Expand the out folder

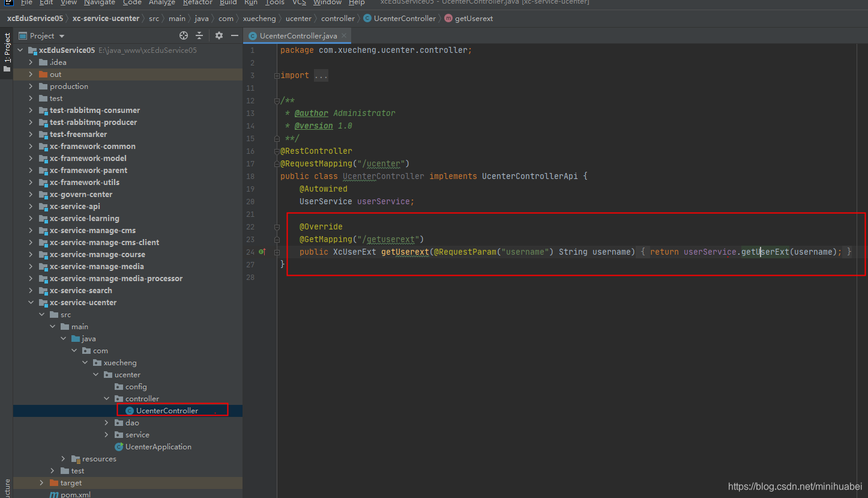point(31,74)
